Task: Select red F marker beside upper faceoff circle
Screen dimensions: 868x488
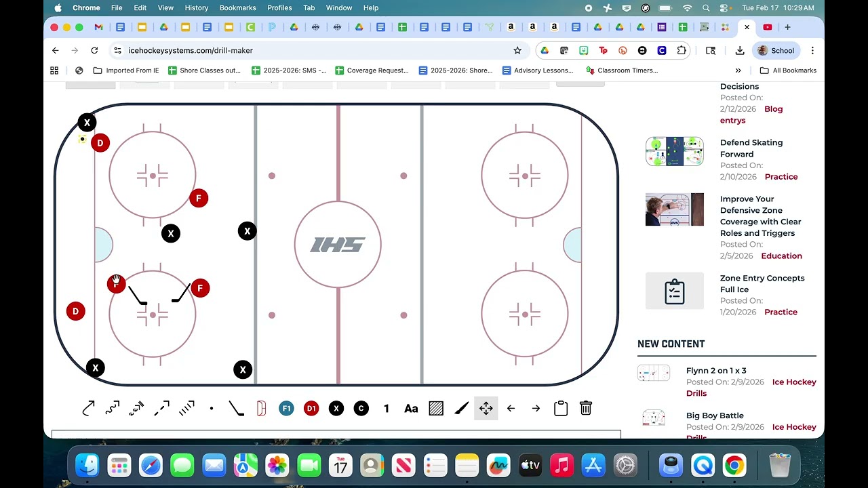Action: [199, 199]
